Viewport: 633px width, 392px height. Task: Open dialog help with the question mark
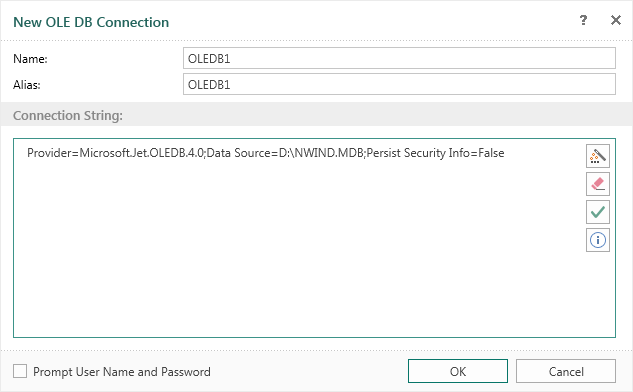pos(583,20)
